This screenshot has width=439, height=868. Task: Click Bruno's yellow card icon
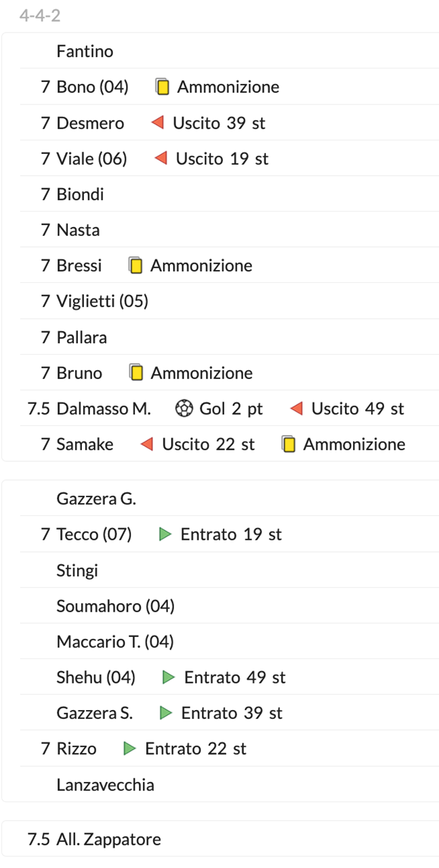[x=136, y=373]
